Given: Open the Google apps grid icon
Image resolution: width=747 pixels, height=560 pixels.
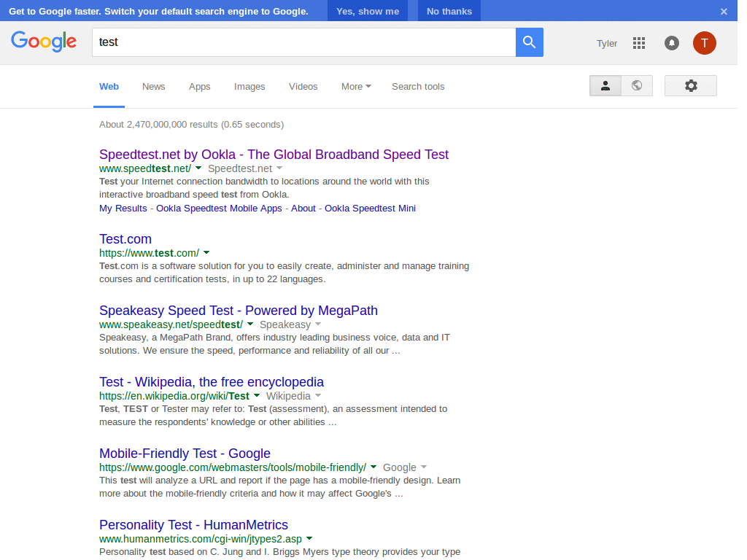Looking at the screenshot, I should [x=639, y=43].
